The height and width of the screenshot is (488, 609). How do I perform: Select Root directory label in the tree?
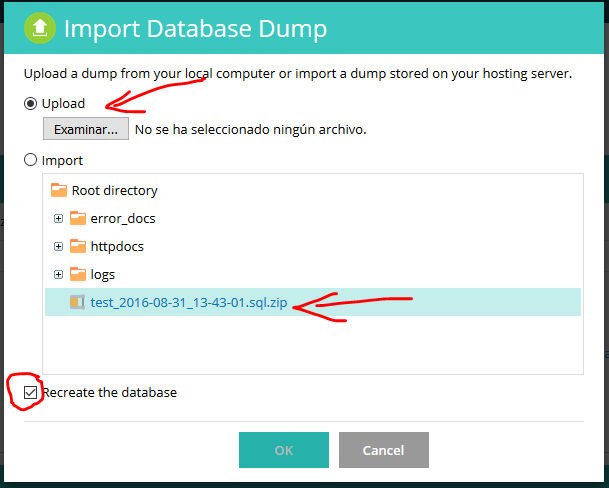tap(114, 190)
